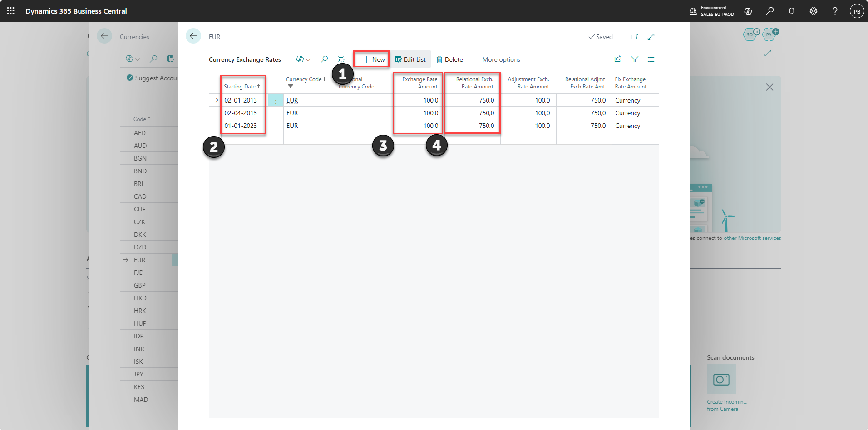Open the Copilot icon in top bar
The image size is (868, 430).
point(748,11)
